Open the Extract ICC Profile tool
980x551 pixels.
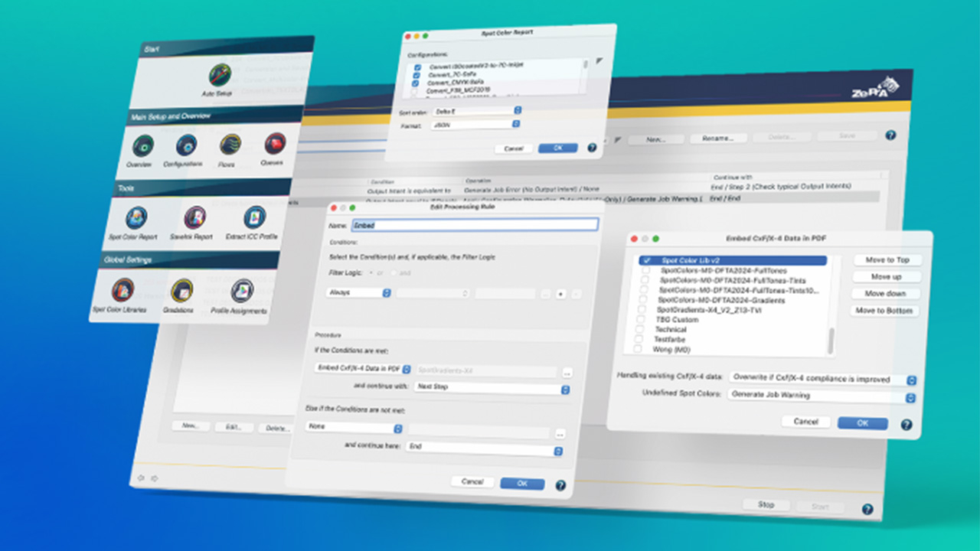(x=253, y=218)
